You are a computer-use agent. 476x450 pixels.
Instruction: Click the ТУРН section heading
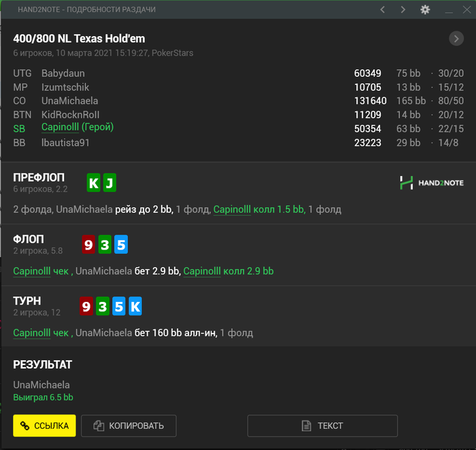click(x=27, y=301)
